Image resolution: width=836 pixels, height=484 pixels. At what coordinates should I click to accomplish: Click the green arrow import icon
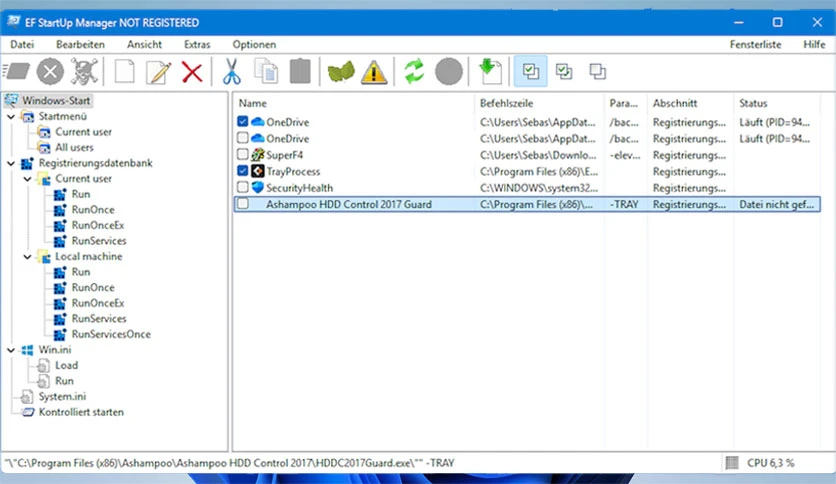coord(490,71)
